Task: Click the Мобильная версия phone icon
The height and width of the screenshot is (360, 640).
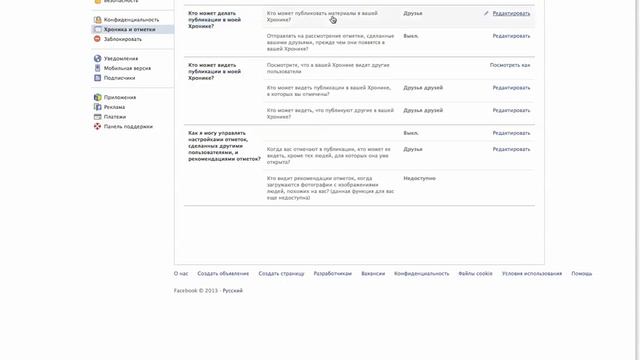Action: (x=97, y=68)
